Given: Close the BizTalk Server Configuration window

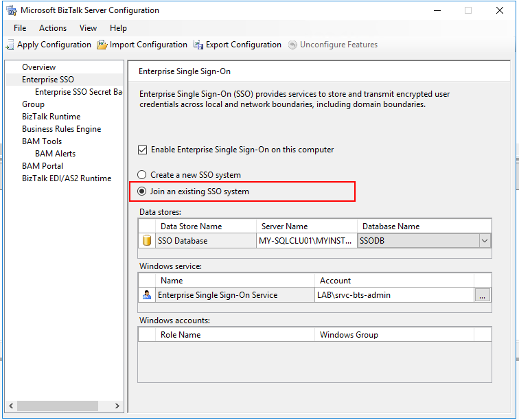Looking at the screenshot, I should (x=500, y=10).
